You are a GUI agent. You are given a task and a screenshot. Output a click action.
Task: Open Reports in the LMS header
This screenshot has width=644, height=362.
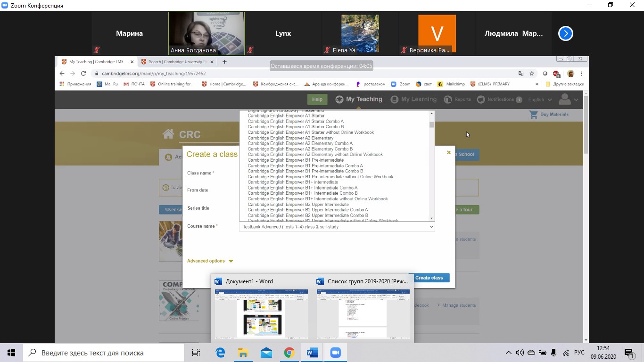tap(458, 99)
